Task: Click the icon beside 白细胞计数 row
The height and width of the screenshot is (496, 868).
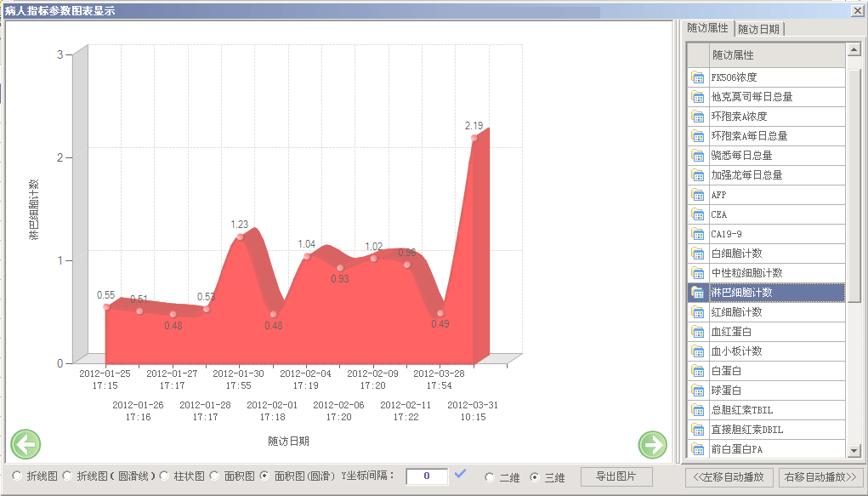Action: pos(698,254)
